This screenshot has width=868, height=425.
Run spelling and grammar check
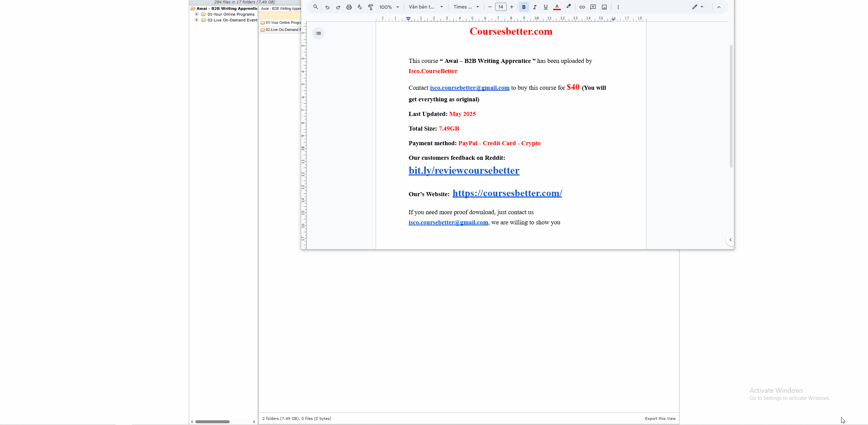pyautogui.click(x=360, y=7)
